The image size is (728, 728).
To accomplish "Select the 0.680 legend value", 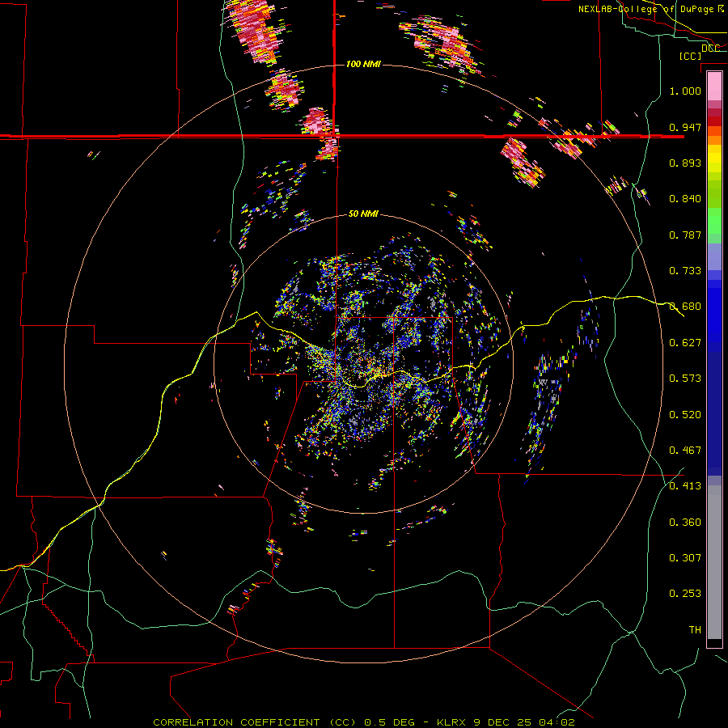I will [x=685, y=307].
